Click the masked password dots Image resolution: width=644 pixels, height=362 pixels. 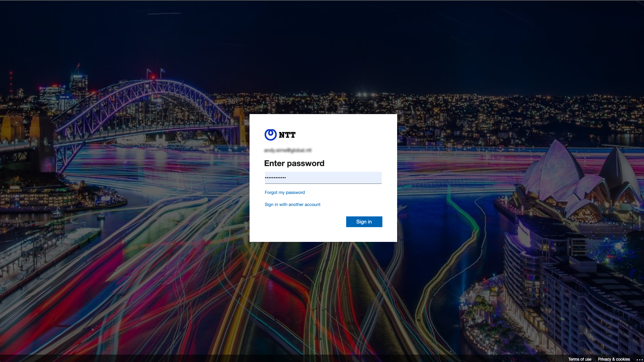tap(275, 177)
